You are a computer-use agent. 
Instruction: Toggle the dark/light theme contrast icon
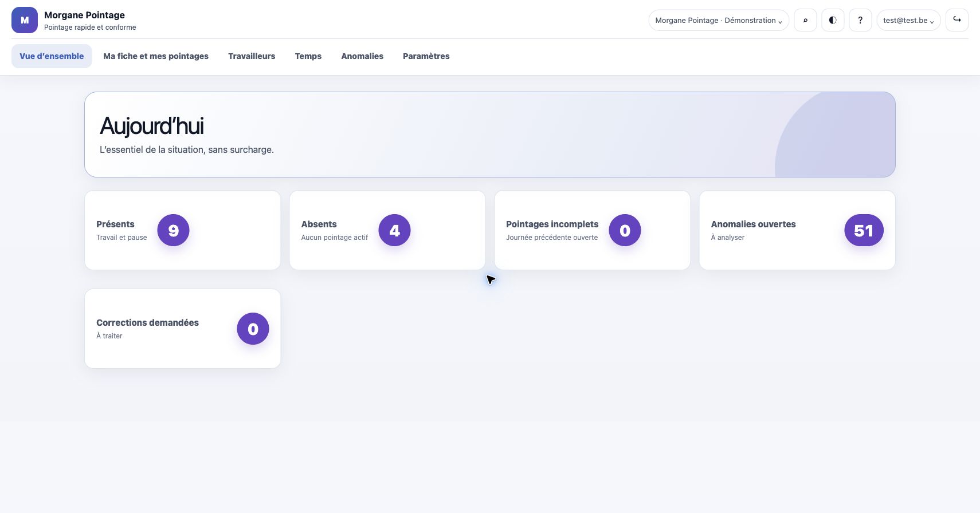click(833, 20)
